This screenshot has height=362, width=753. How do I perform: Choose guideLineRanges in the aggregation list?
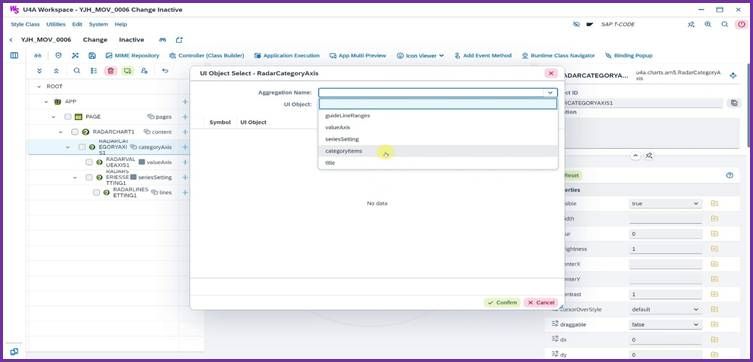click(438, 116)
